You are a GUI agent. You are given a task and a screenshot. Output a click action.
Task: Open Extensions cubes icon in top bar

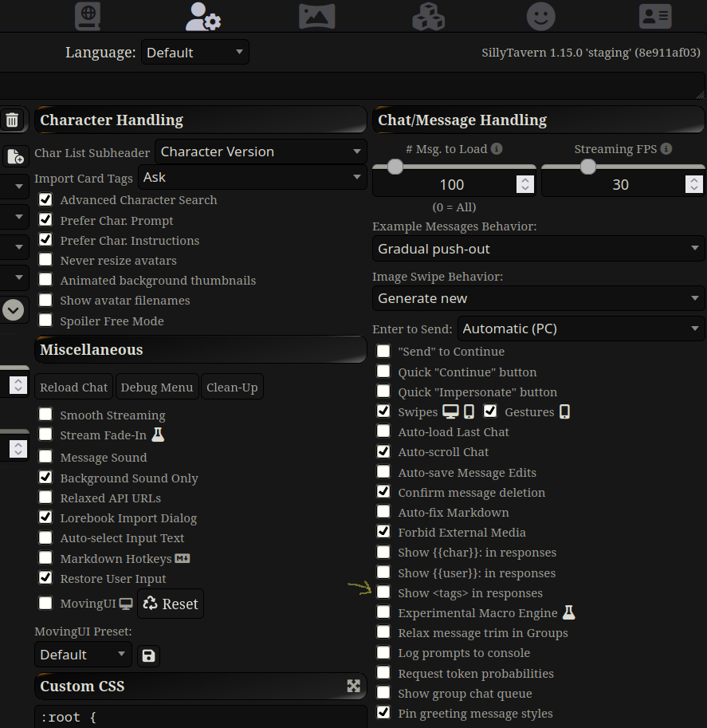pos(429,16)
